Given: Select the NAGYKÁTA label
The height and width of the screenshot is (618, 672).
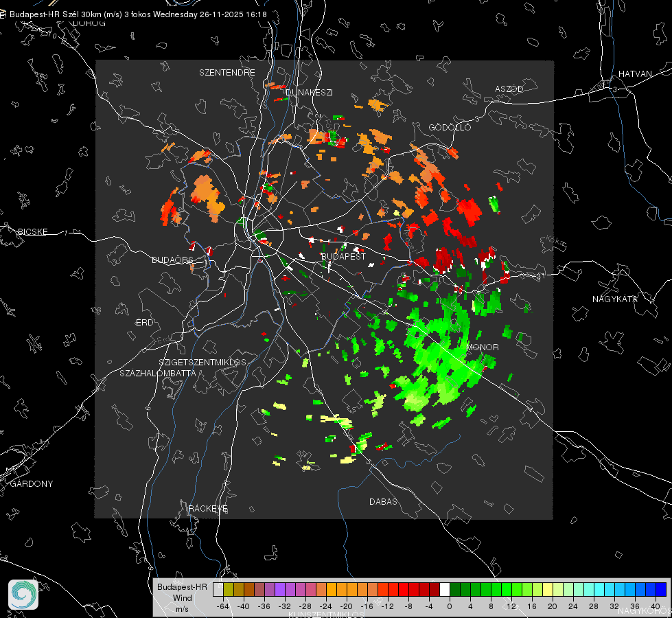Looking at the screenshot, I should pyautogui.click(x=614, y=299).
